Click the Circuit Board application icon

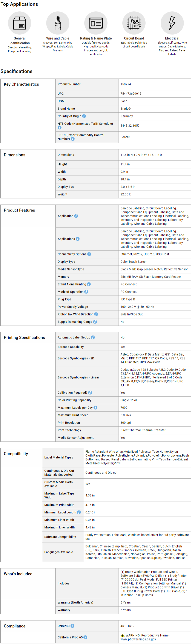[x=134, y=23]
